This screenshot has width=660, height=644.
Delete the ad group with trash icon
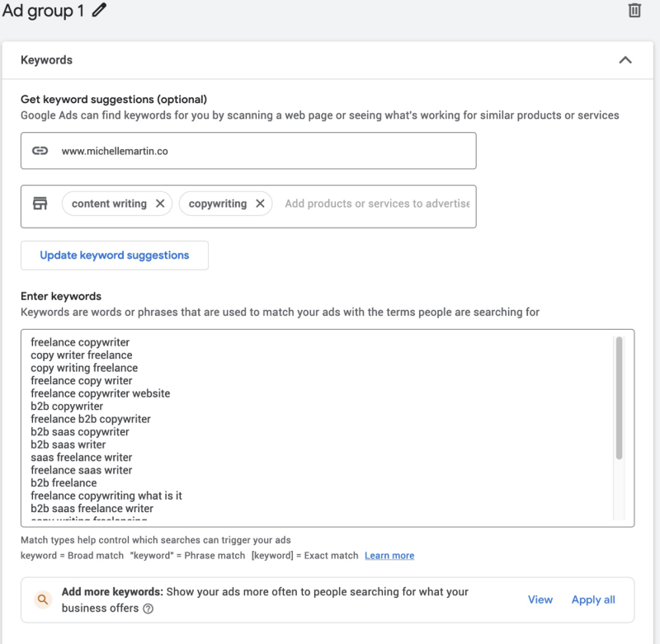pyautogui.click(x=634, y=10)
